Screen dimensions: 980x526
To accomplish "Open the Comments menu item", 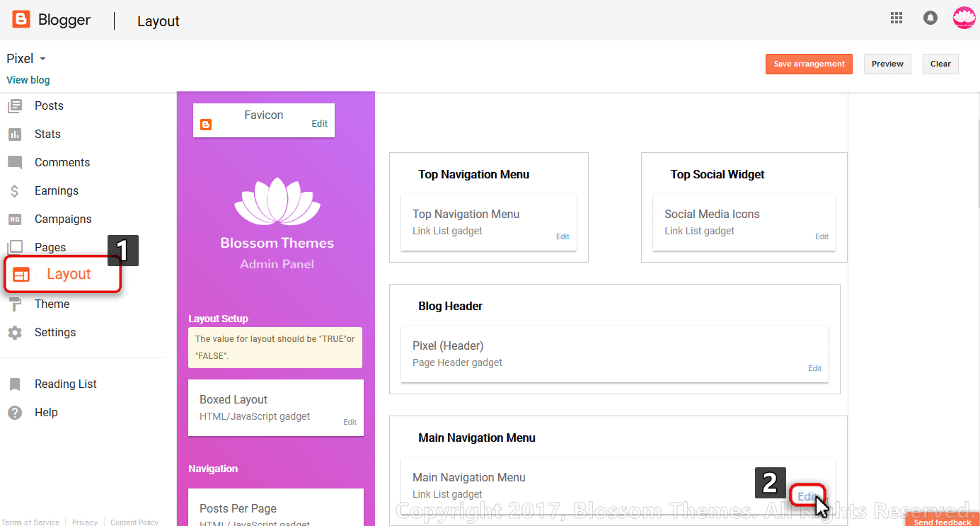I will 62,163.
